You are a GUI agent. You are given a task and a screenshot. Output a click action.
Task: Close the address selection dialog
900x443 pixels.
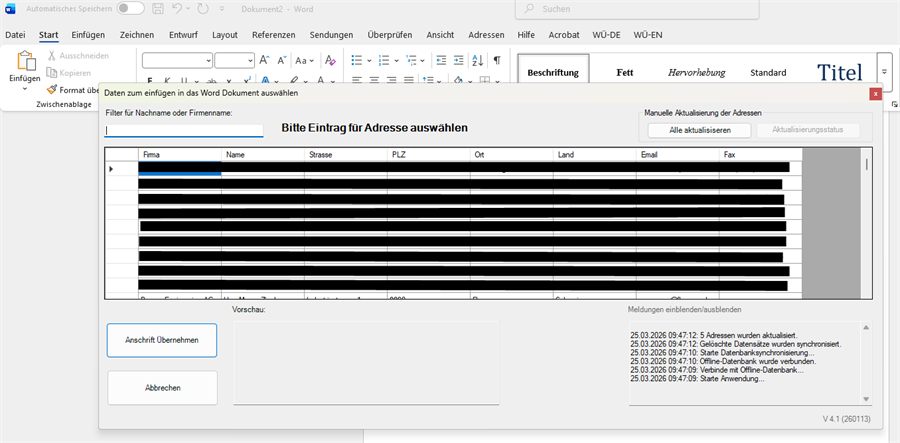coord(875,94)
